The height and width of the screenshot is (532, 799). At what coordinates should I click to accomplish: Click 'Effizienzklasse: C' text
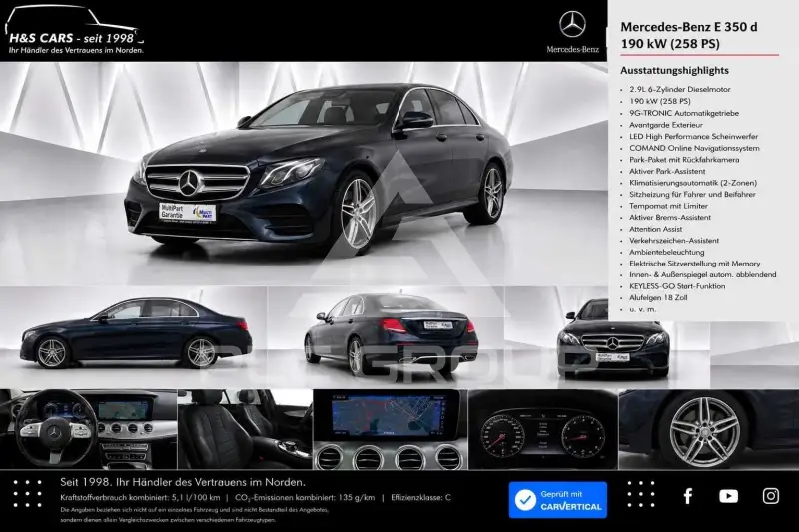(420, 498)
